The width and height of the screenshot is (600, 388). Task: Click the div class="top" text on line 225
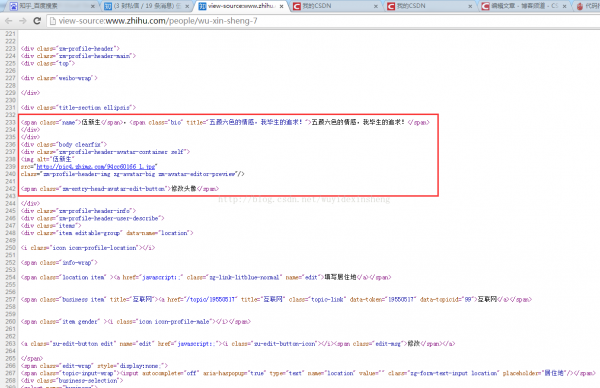click(x=48, y=64)
